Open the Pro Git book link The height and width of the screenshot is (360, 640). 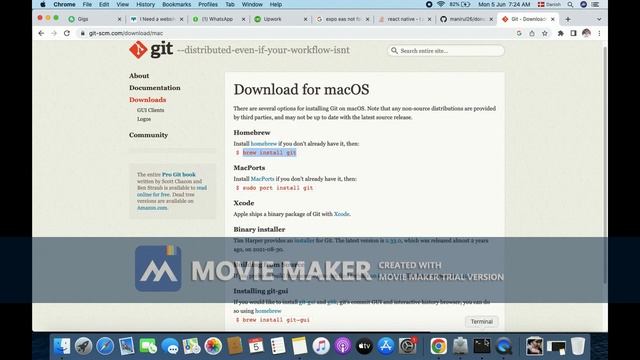179,174
